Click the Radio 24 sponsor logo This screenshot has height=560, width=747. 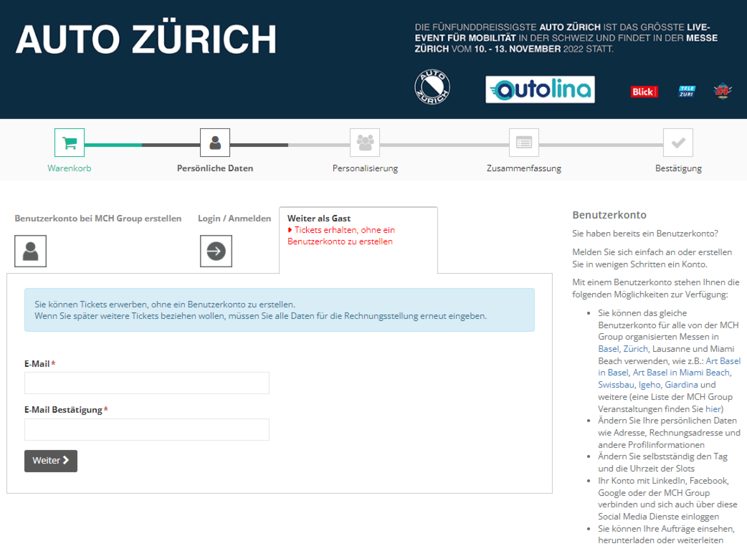point(722,91)
